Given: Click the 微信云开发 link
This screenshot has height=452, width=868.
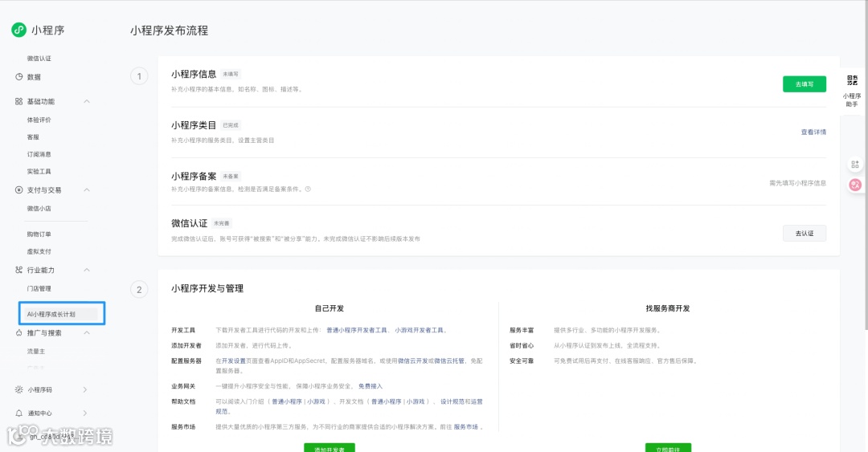Looking at the screenshot, I should (412, 360).
